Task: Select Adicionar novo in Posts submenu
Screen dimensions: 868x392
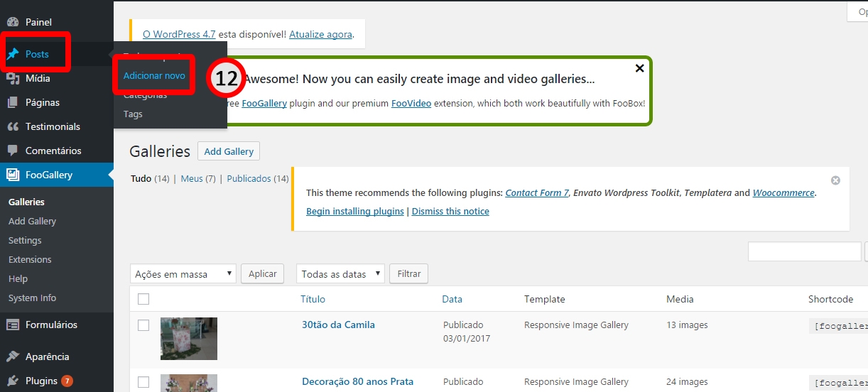Action: pyautogui.click(x=154, y=75)
